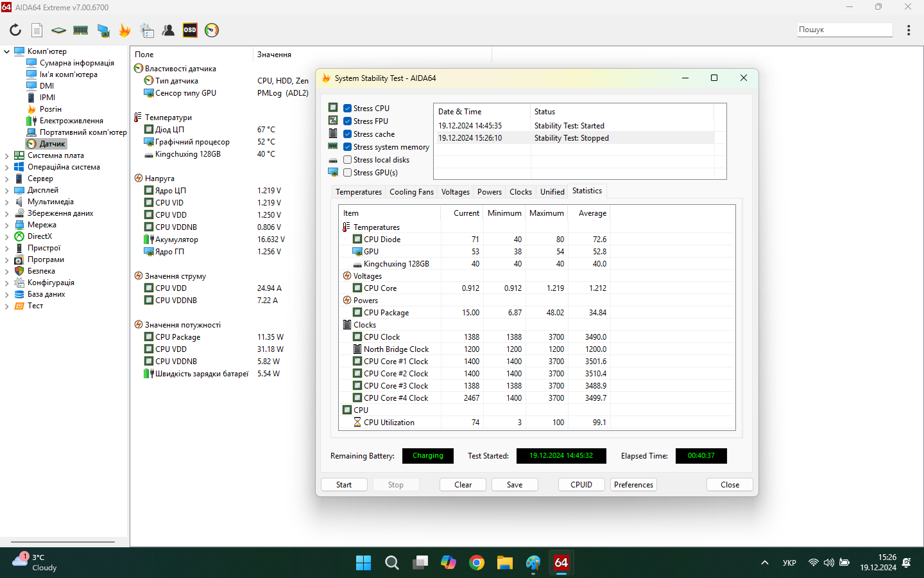924x578 pixels.
Task: Open Google Chrome from the taskbar
Action: (x=477, y=563)
